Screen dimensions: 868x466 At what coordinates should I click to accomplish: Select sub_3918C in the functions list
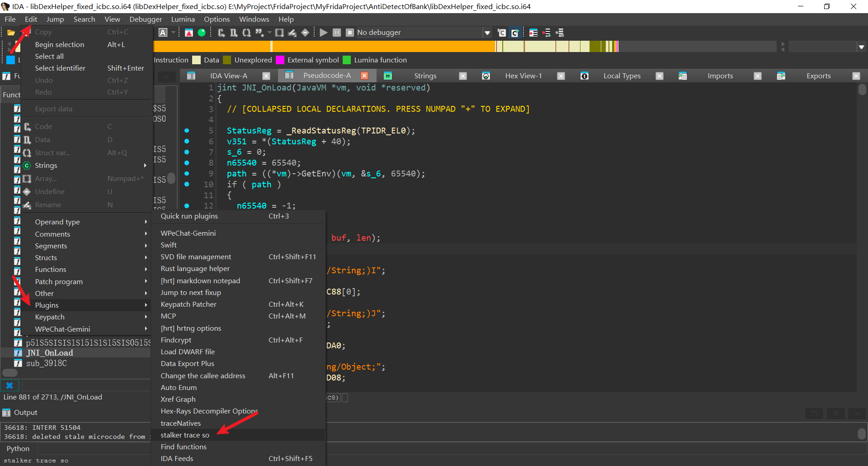pyautogui.click(x=46, y=363)
